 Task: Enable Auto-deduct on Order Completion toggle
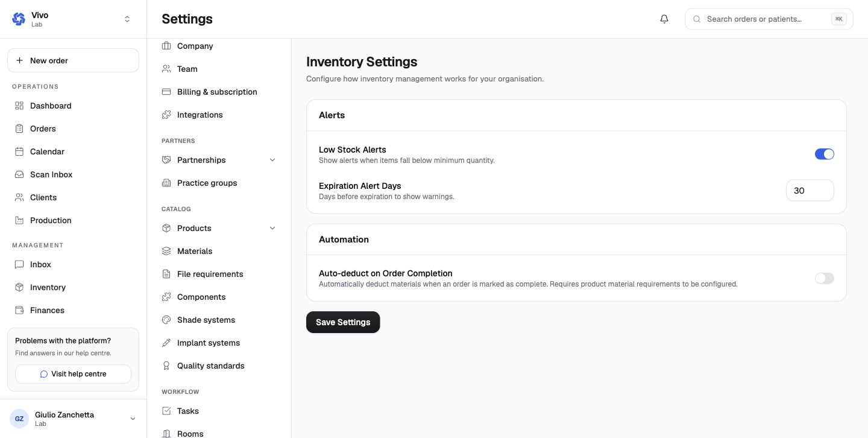click(825, 278)
